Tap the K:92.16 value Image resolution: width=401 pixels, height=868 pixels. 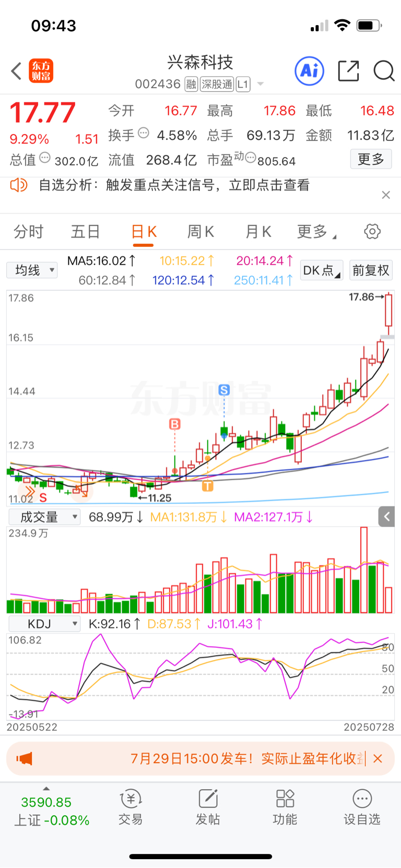114,624
